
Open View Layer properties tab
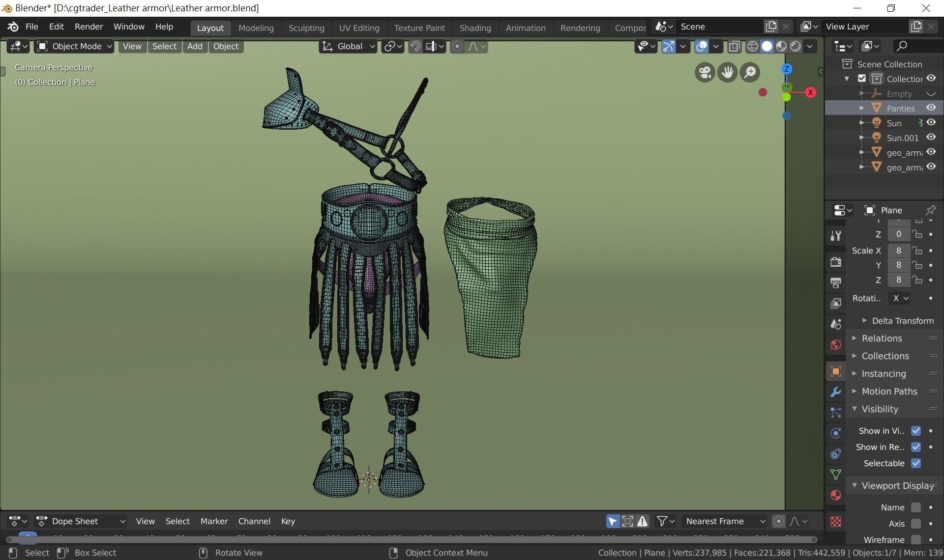click(x=836, y=303)
